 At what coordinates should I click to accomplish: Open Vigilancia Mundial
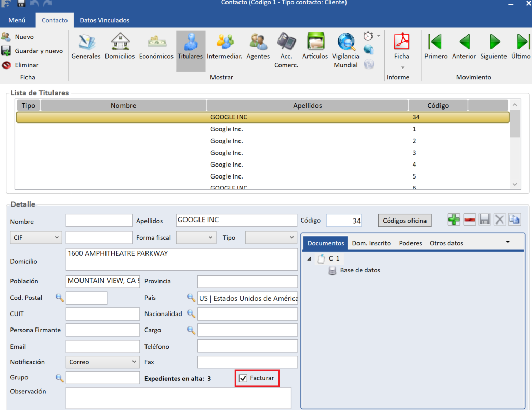[345, 51]
